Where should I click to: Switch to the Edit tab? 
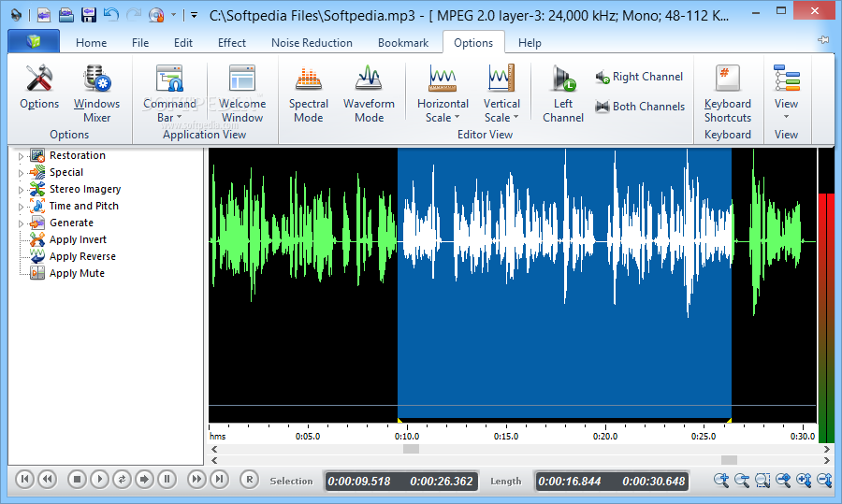[183, 42]
